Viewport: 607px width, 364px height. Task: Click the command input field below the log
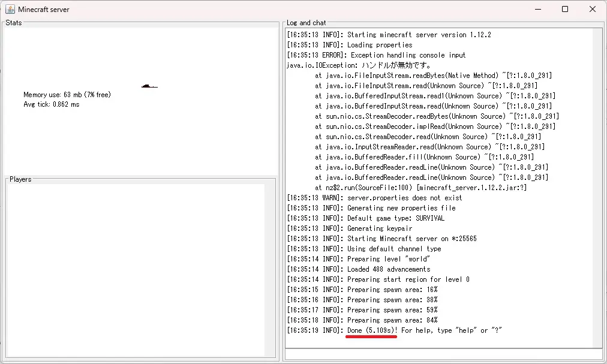coord(443,354)
